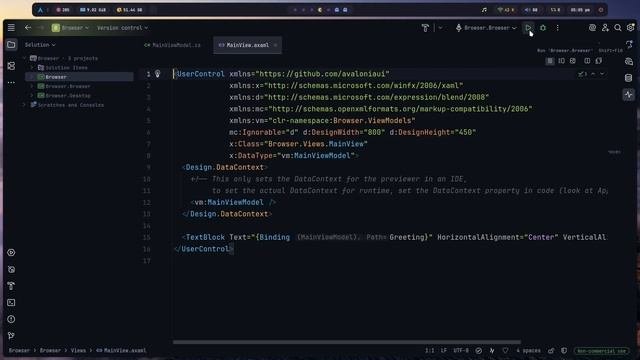Navigate back with the arrow
The height and width of the screenshot is (360, 640).
28,28
